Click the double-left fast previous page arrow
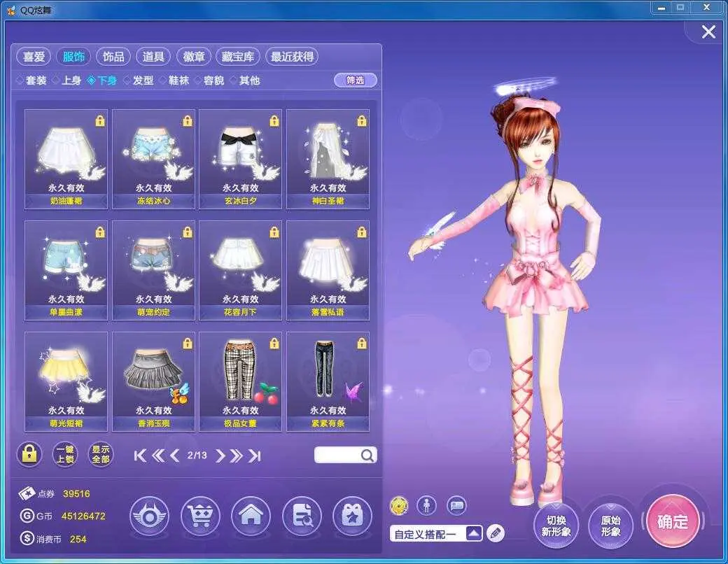The width and height of the screenshot is (728, 564). 158,456
